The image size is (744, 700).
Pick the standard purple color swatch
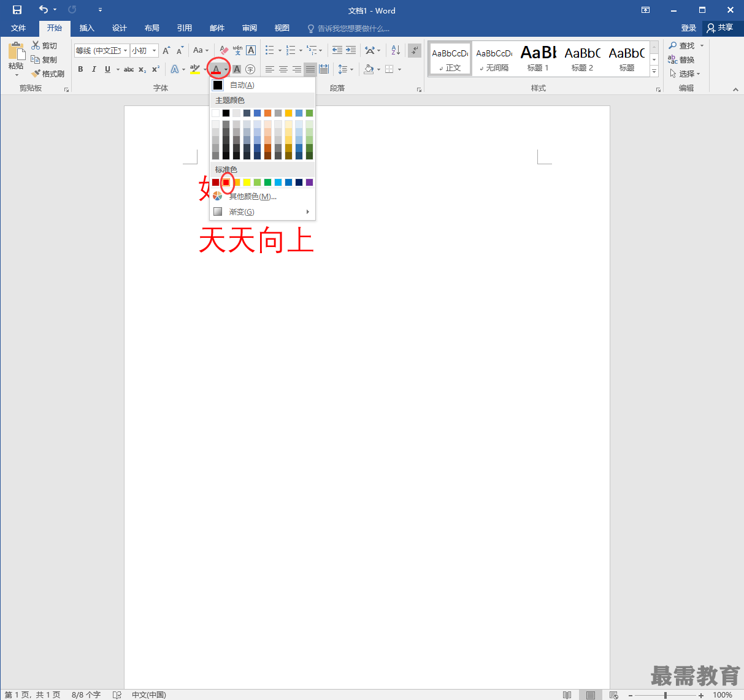pos(309,182)
